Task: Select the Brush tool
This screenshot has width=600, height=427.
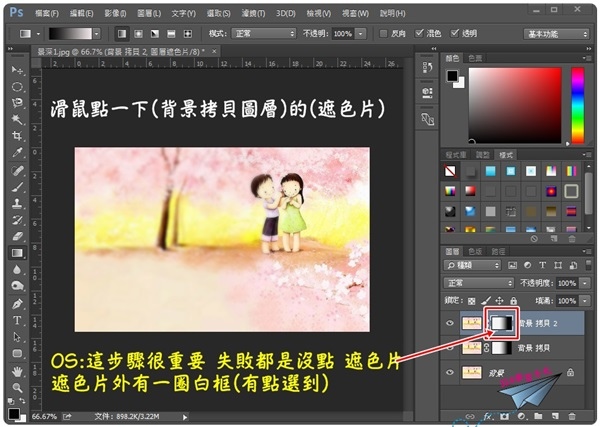Action: (x=17, y=187)
